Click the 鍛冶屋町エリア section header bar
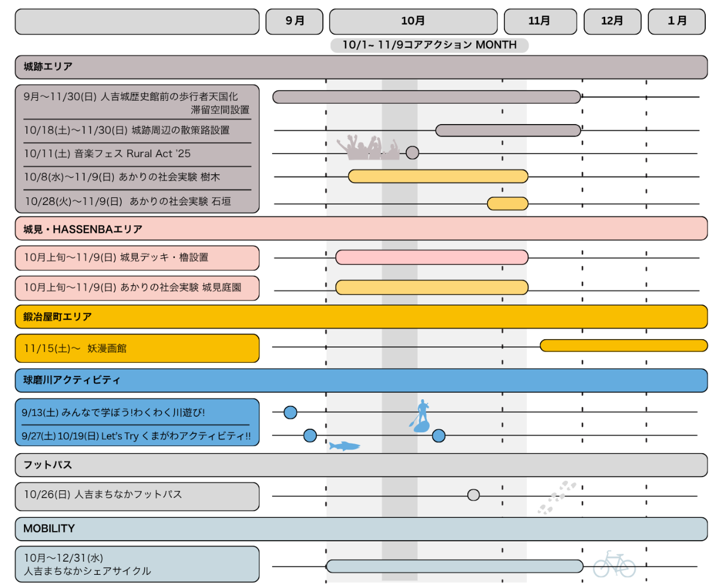 point(361,316)
